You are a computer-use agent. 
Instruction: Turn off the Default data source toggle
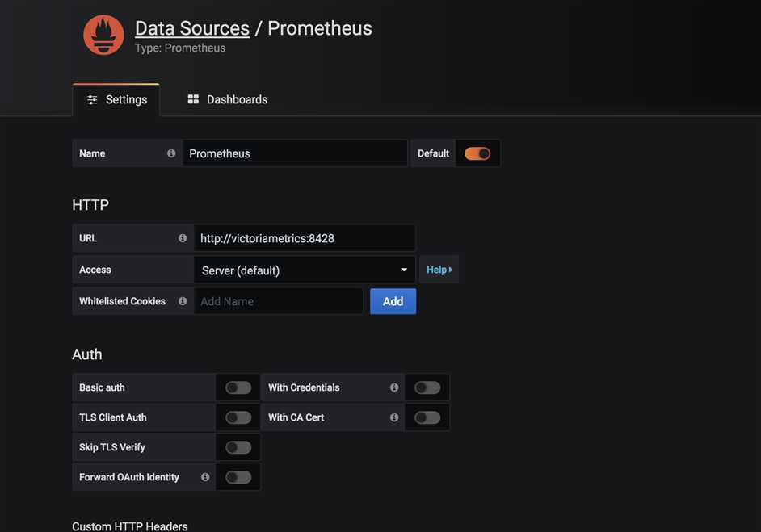477,153
